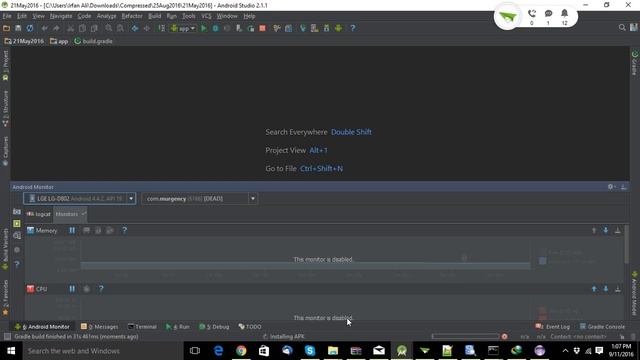
Task: Click the app breadcrumb folder
Action: [59, 41]
